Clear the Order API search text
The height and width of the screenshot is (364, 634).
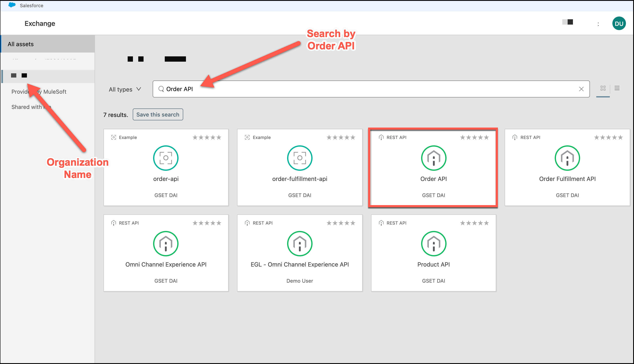click(581, 89)
